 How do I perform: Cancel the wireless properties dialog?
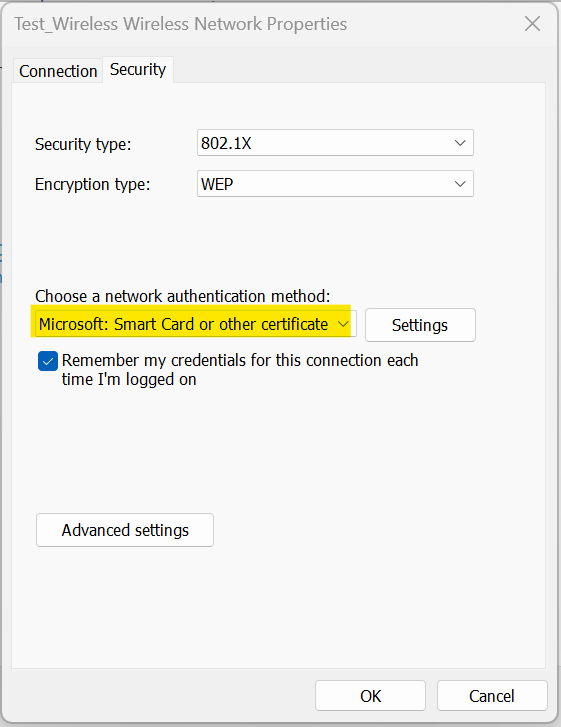pos(492,695)
